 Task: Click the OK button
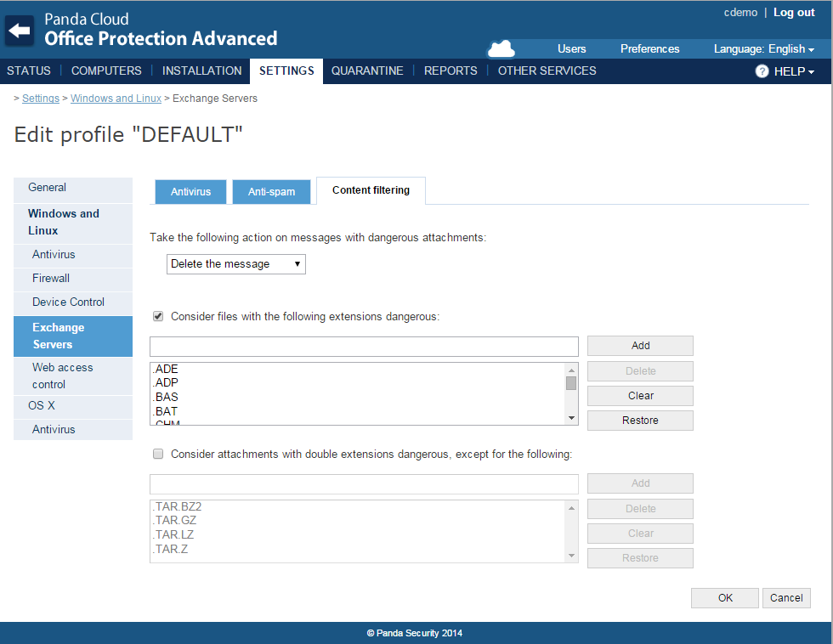pyautogui.click(x=724, y=598)
